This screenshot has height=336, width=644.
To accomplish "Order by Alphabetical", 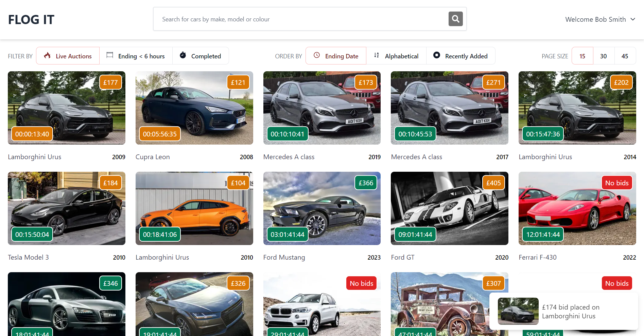I will coord(396,56).
